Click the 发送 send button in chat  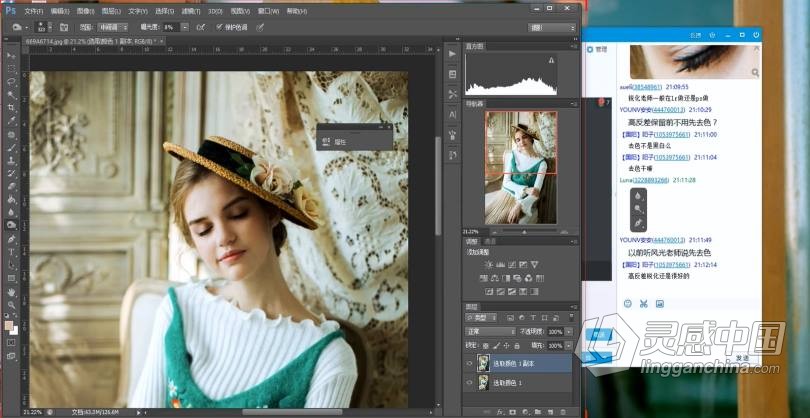(x=742, y=358)
